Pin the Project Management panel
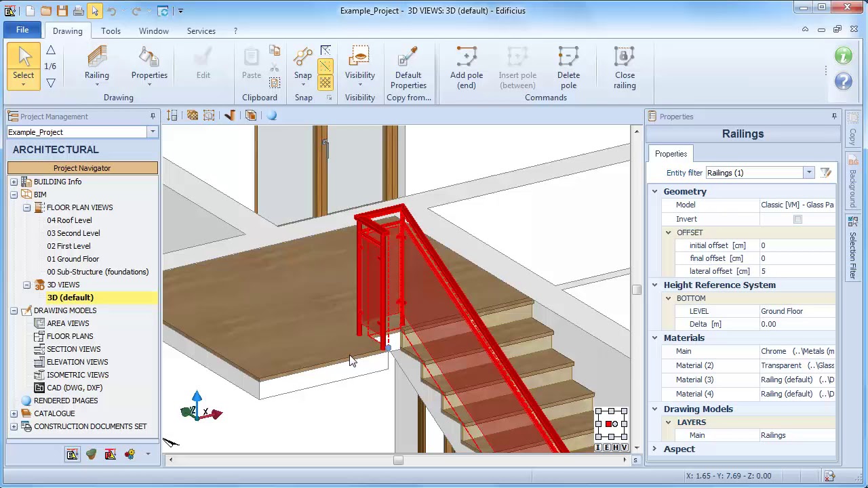Image resolution: width=868 pixels, height=488 pixels. (x=153, y=117)
